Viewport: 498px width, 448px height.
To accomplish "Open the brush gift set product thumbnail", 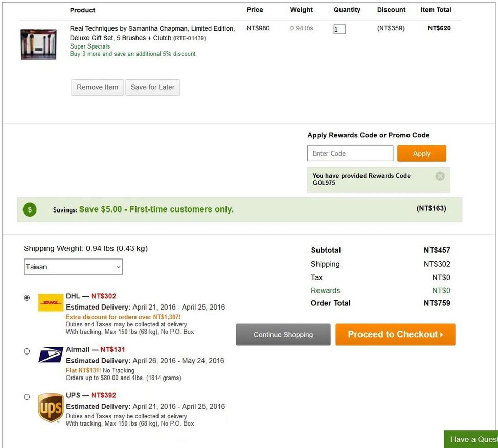I will (x=39, y=44).
